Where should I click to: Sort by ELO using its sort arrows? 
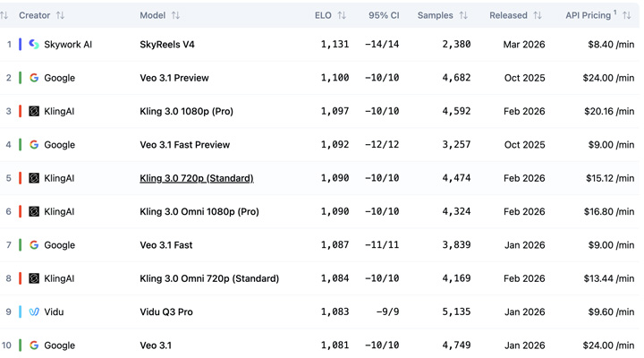[342, 15]
